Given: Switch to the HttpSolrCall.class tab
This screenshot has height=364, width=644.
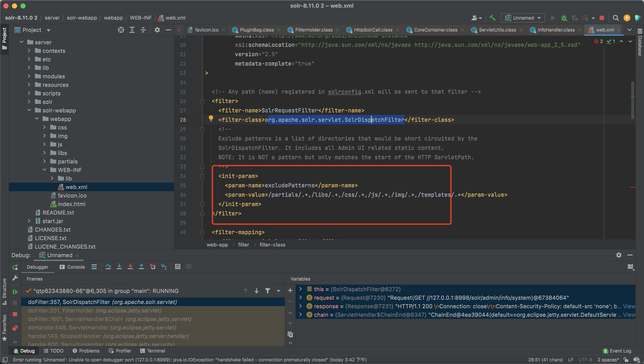Looking at the screenshot, I should click(373, 30).
